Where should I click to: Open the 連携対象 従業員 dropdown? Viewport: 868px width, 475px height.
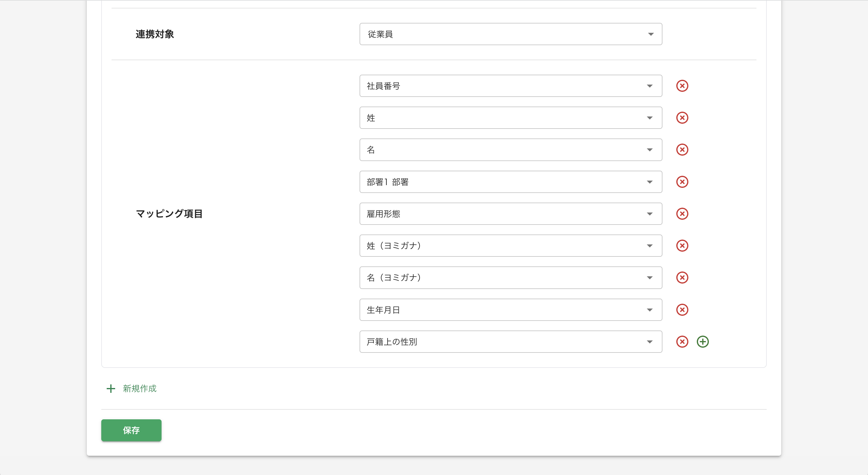510,34
